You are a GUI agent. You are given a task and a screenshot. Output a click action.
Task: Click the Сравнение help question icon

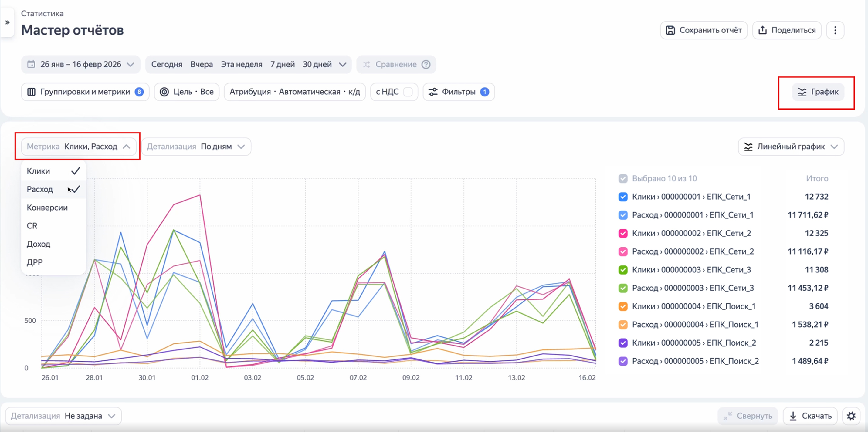(x=426, y=64)
